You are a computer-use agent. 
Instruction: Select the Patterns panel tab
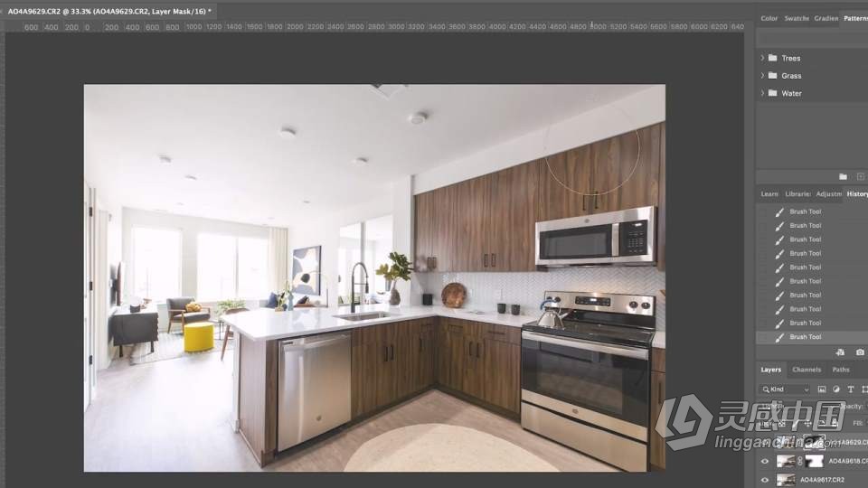click(x=855, y=18)
